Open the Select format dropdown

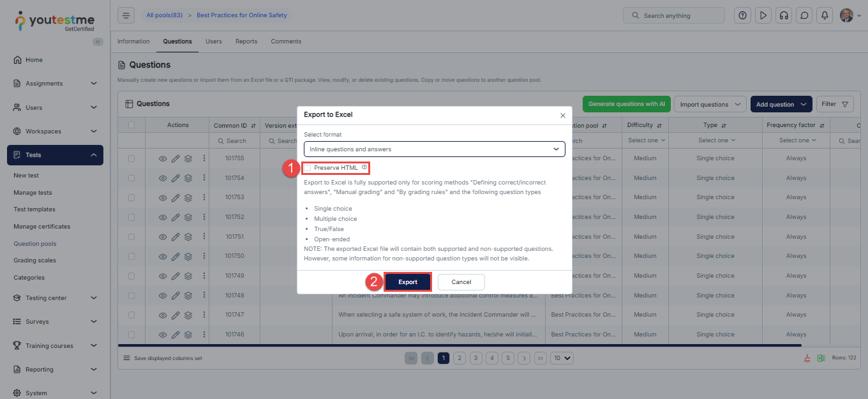(x=434, y=149)
